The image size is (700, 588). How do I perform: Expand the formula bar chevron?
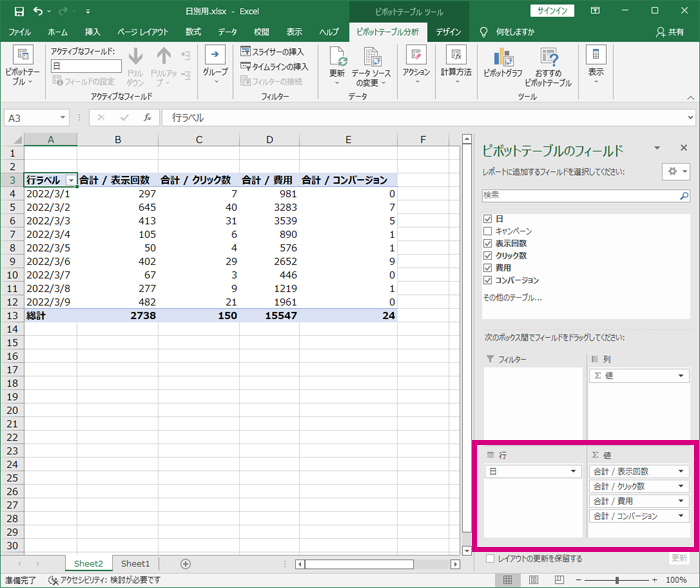click(x=691, y=118)
